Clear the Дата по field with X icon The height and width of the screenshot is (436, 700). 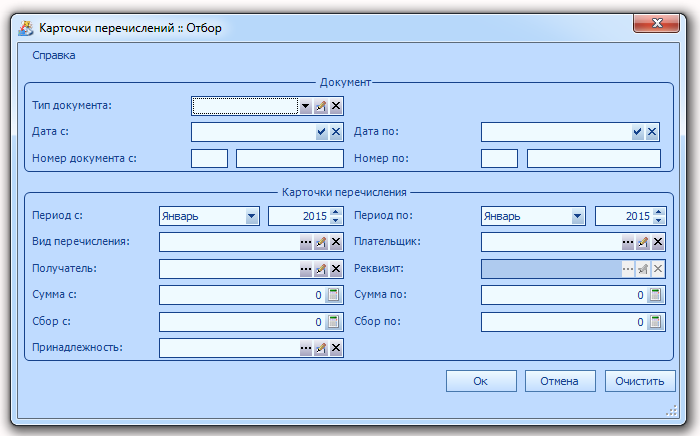(652, 132)
